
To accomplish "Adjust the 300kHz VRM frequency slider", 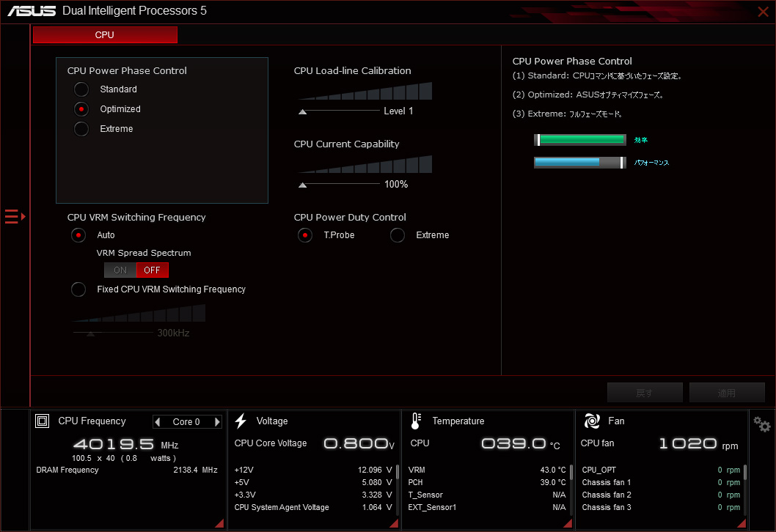I will point(90,333).
